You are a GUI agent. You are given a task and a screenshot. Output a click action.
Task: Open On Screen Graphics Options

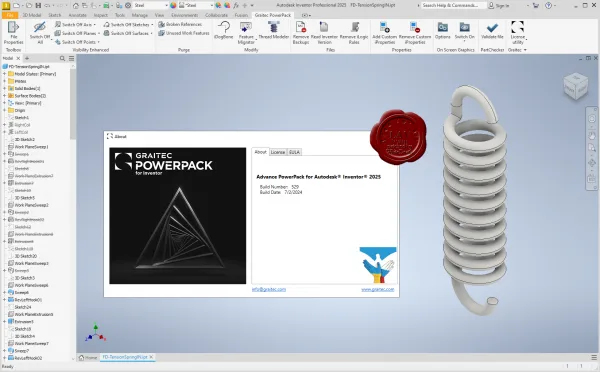coord(443,30)
